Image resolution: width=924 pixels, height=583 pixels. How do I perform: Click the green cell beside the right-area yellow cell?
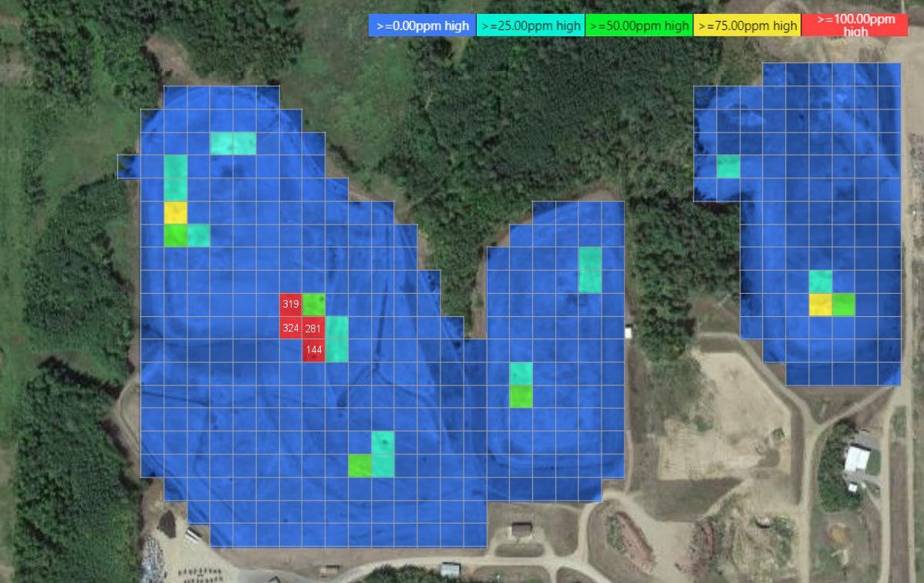coord(843,305)
